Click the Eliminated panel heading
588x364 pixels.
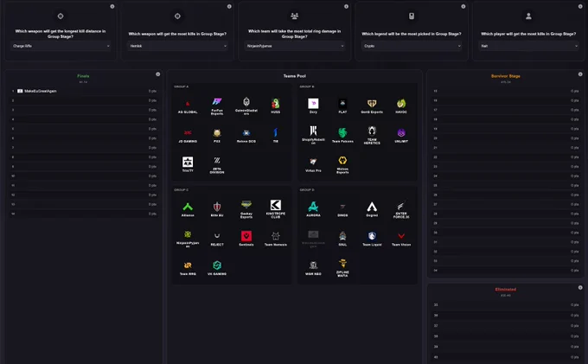pyautogui.click(x=506, y=289)
